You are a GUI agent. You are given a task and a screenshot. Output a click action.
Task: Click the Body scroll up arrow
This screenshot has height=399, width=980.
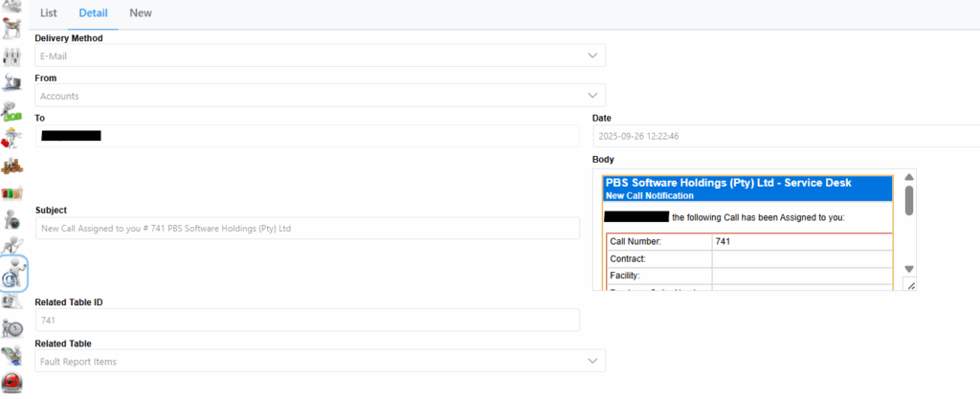pos(909,177)
